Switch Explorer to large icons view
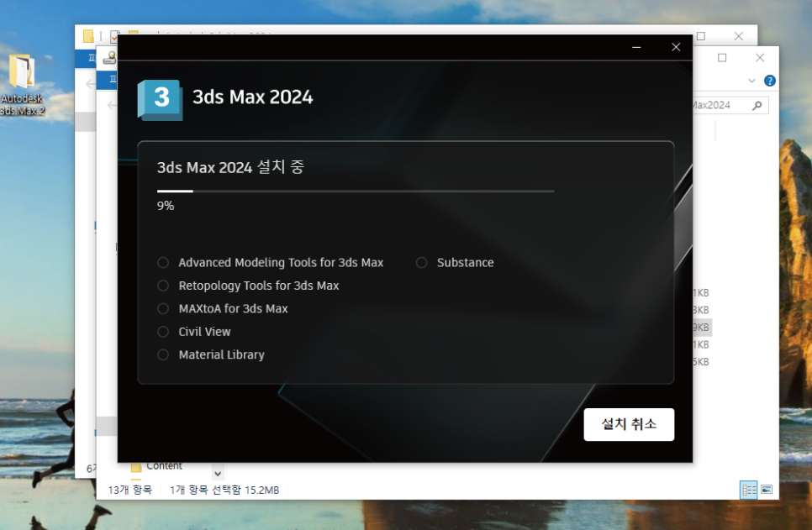 (767, 490)
